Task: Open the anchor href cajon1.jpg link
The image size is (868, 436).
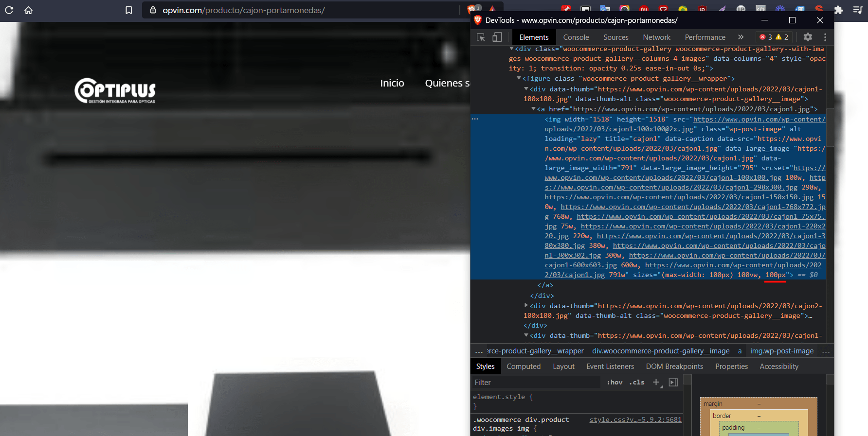Action: (691, 109)
